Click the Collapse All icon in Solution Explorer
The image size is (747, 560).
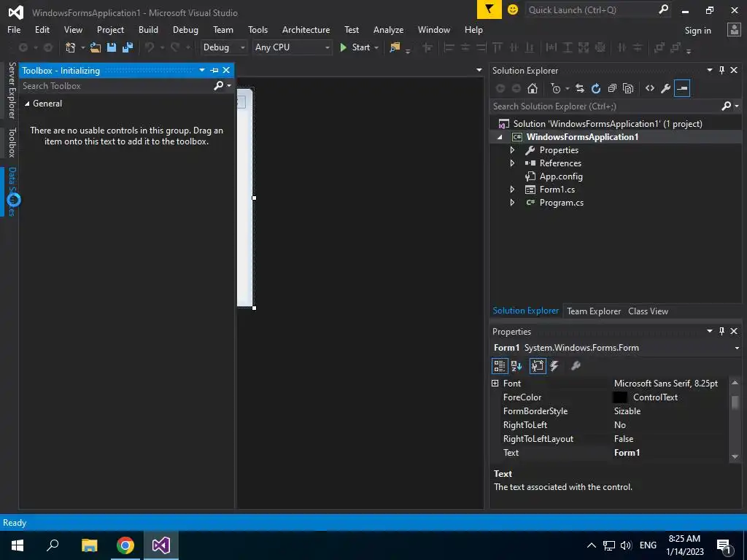612,88
